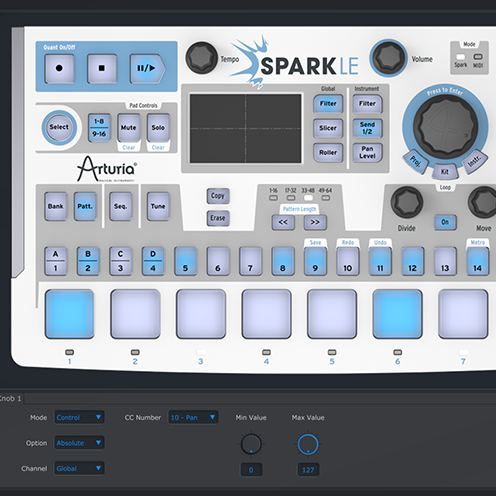This screenshot has width=496, height=496.
Task: Click step button 11 labeled Undo
Action: coord(380,261)
